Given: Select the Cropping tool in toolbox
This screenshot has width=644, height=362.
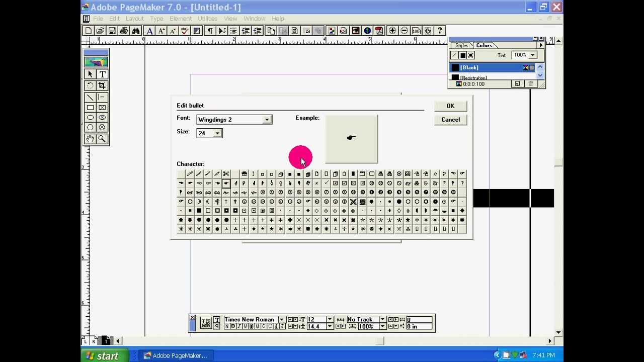Looking at the screenshot, I should tap(102, 85).
